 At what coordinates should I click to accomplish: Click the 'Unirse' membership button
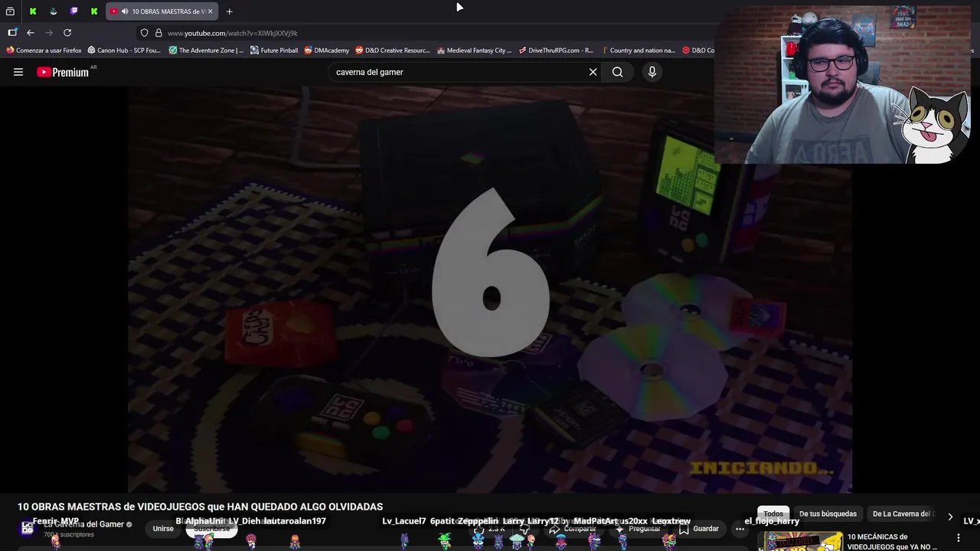point(163,529)
